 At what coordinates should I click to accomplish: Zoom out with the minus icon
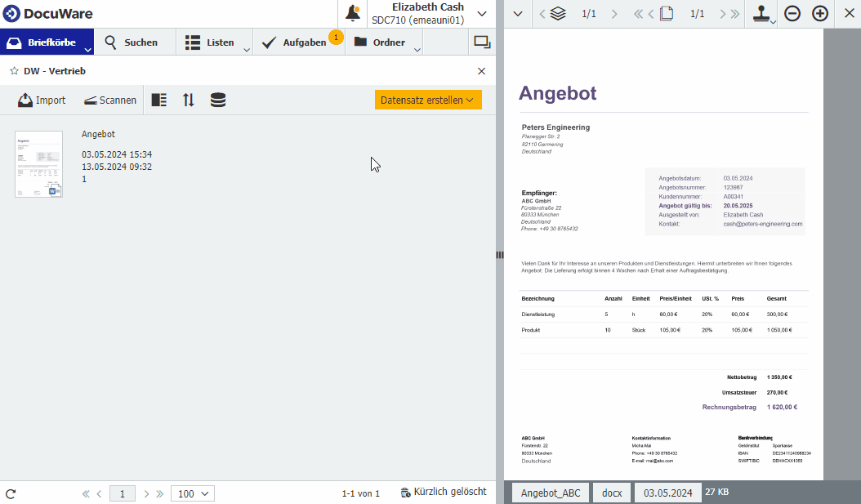tap(792, 14)
